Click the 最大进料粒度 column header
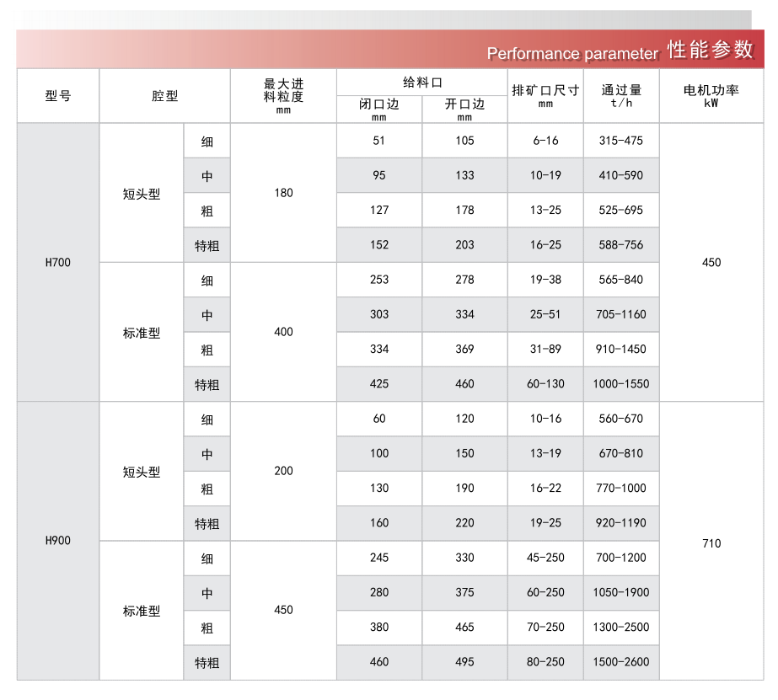This screenshot has height=700, width=778. [283, 96]
